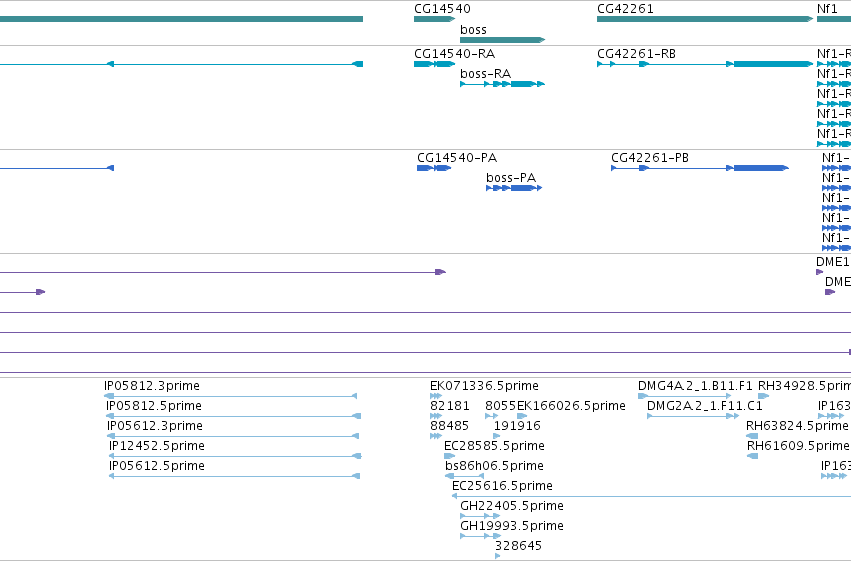Select the boss gene bar glyph
This screenshot has width=851, height=561.
click(503, 40)
